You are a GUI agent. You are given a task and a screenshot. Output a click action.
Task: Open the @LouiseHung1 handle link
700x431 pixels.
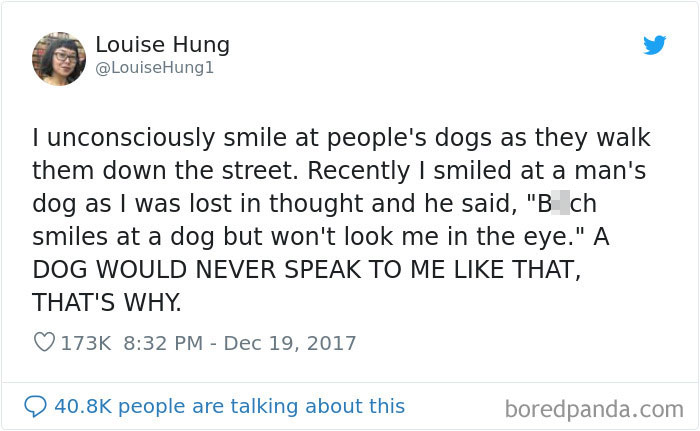[154, 68]
